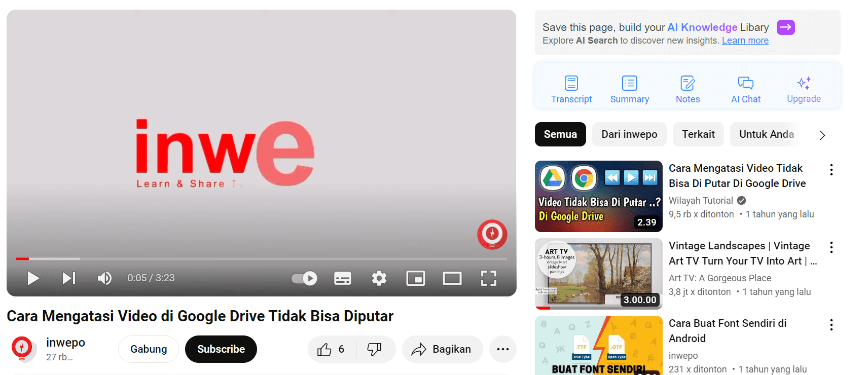
Task: Open more actions menu below video
Action: point(503,349)
